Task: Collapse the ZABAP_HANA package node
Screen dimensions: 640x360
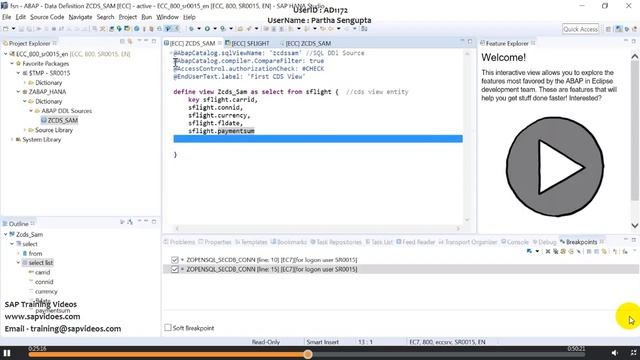Action: pyautogui.click(x=18, y=92)
